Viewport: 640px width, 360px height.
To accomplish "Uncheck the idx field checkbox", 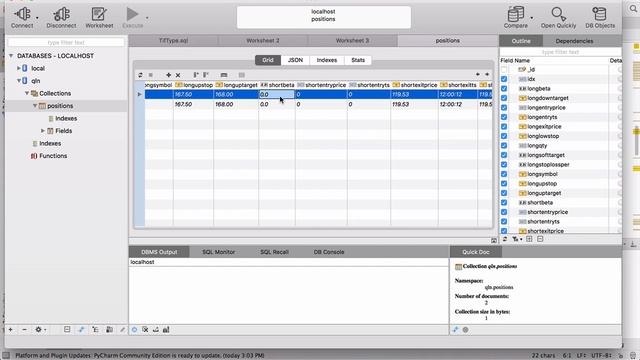I will [504, 79].
